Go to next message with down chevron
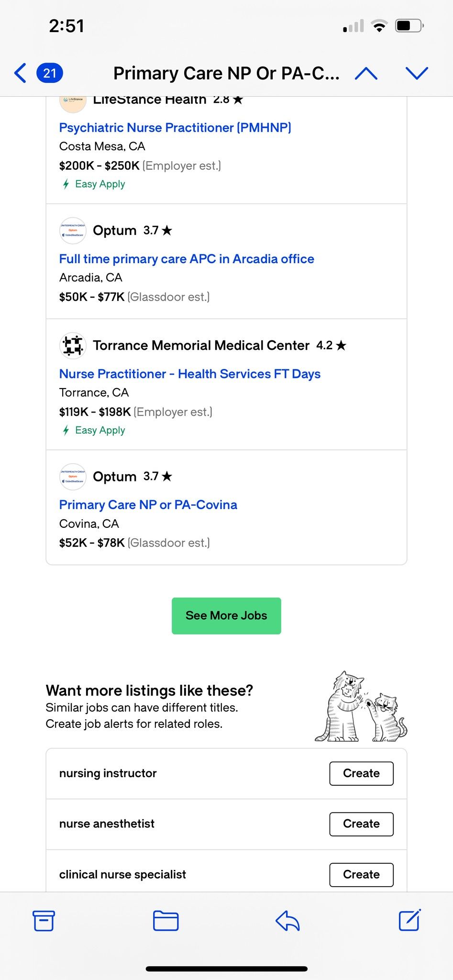This screenshot has height=980, width=453. 417,73
